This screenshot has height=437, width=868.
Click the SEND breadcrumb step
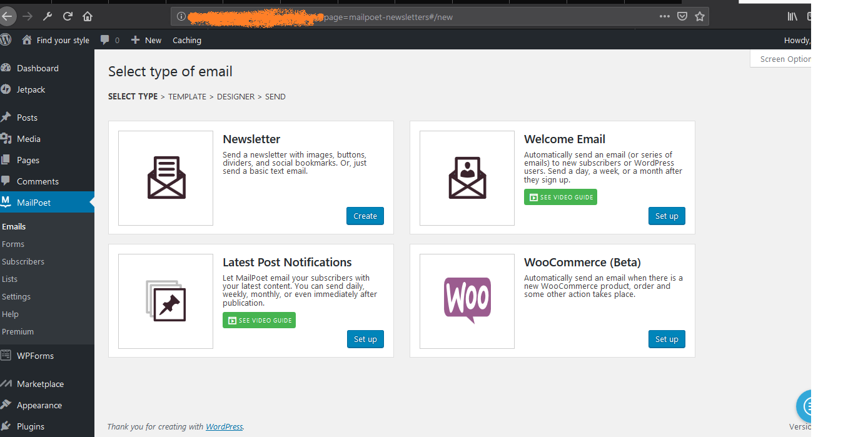[275, 96]
